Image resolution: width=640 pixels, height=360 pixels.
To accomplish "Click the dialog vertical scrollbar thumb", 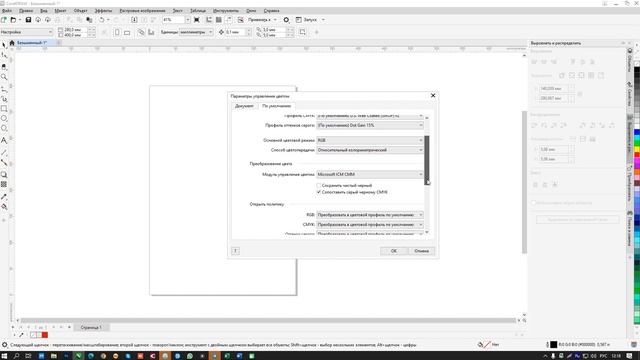I will [x=427, y=160].
